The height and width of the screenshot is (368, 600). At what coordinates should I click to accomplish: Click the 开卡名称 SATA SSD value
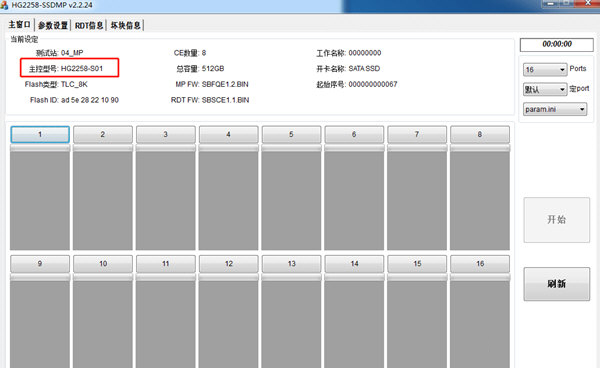coord(364,68)
